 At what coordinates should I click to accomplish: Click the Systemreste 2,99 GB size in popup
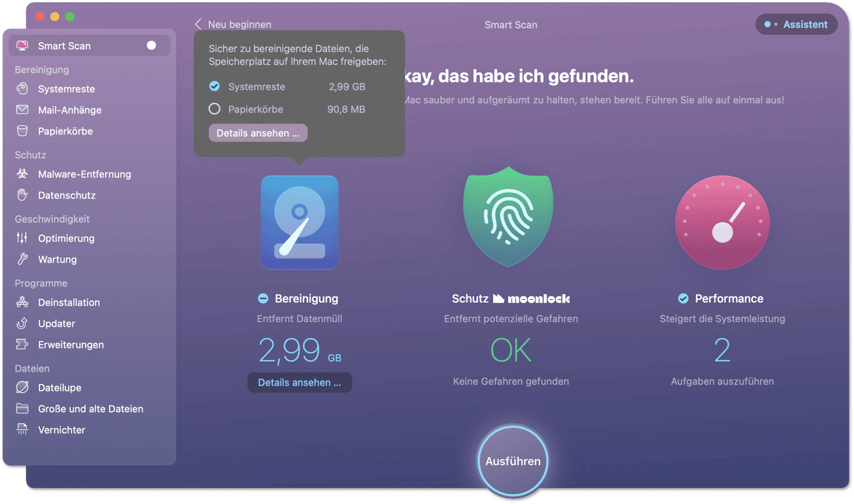347,86
